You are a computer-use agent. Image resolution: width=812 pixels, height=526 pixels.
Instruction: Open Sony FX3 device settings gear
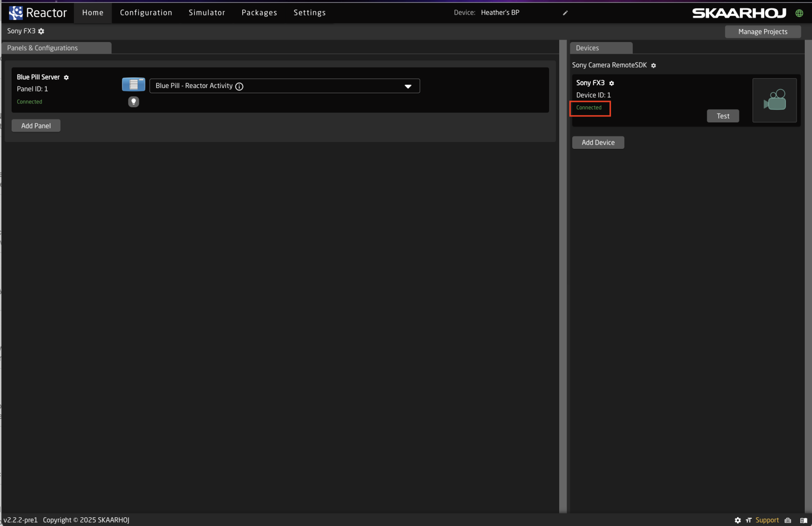tap(611, 83)
